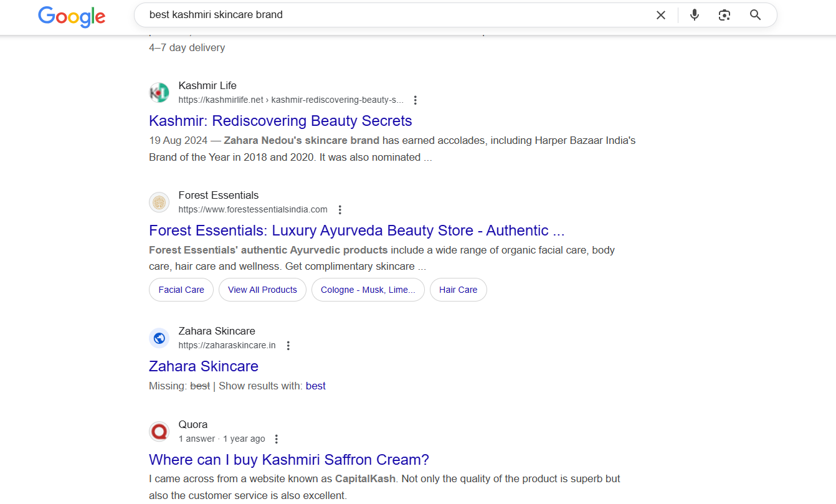Click the Zahara Skincare globe favicon
This screenshot has height=504, width=836.
pos(159,338)
